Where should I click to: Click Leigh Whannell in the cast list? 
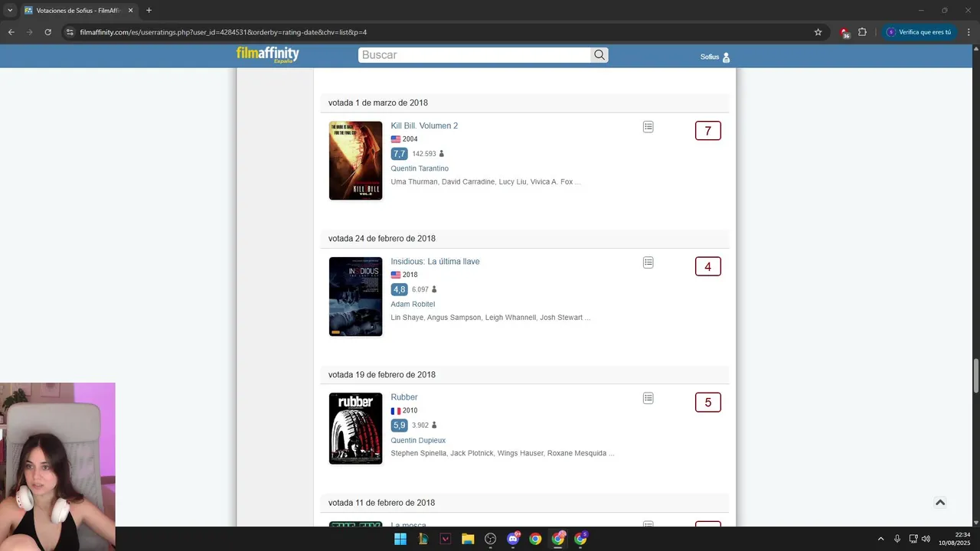(x=510, y=318)
